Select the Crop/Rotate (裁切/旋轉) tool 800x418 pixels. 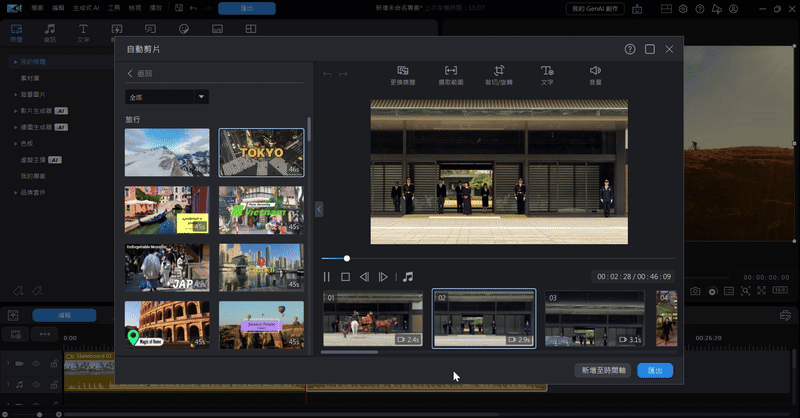498,71
